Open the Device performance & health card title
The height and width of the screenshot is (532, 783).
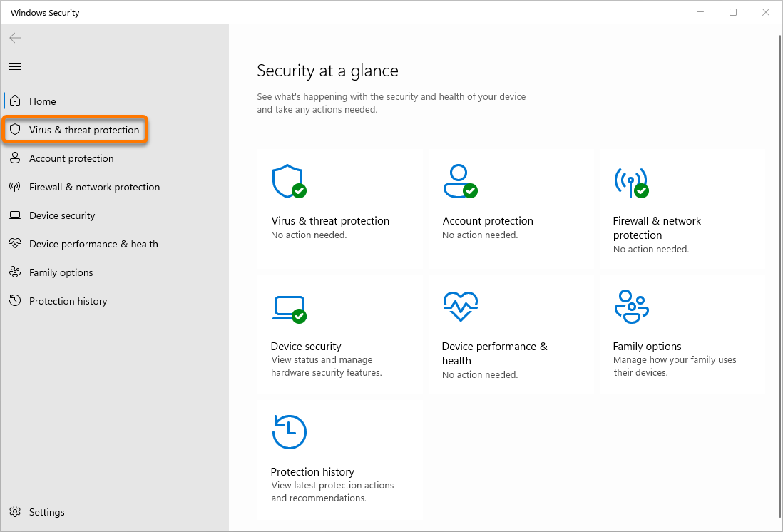coord(494,353)
